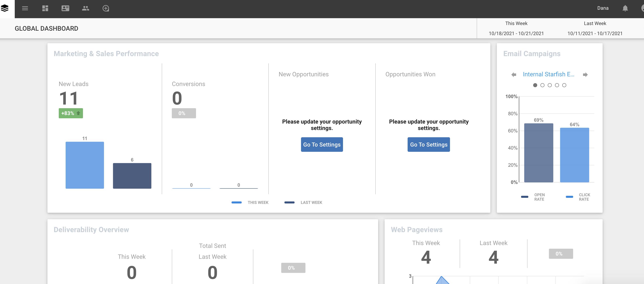Go to next email campaign arrow
Viewport: 644px width, 284px height.
(x=585, y=74)
